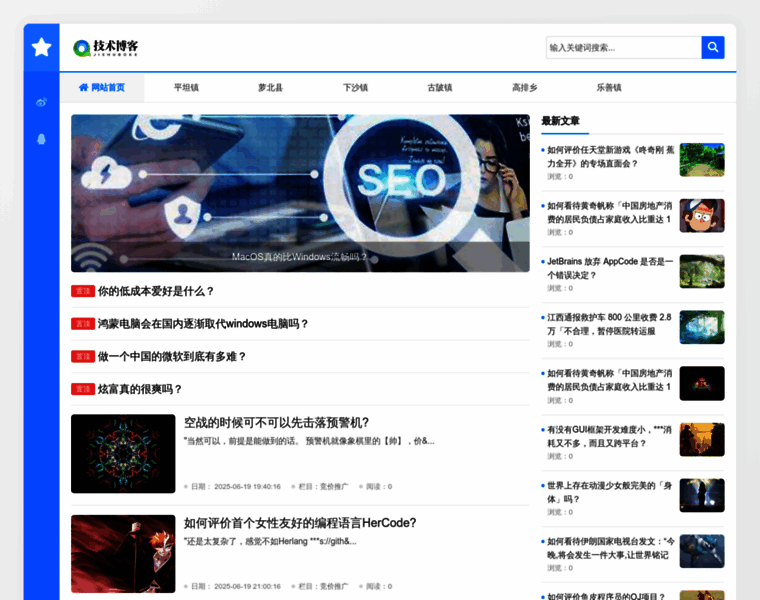Open article 如何评价首个女性友好的编程语言HerCode?
The width and height of the screenshot is (760, 600).
tap(300, 523)
